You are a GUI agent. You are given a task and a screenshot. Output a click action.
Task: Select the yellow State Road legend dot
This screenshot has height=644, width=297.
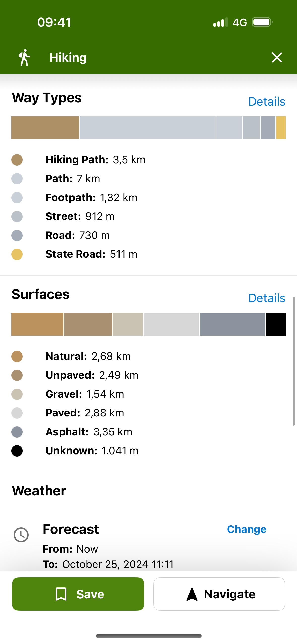point(17,254)
